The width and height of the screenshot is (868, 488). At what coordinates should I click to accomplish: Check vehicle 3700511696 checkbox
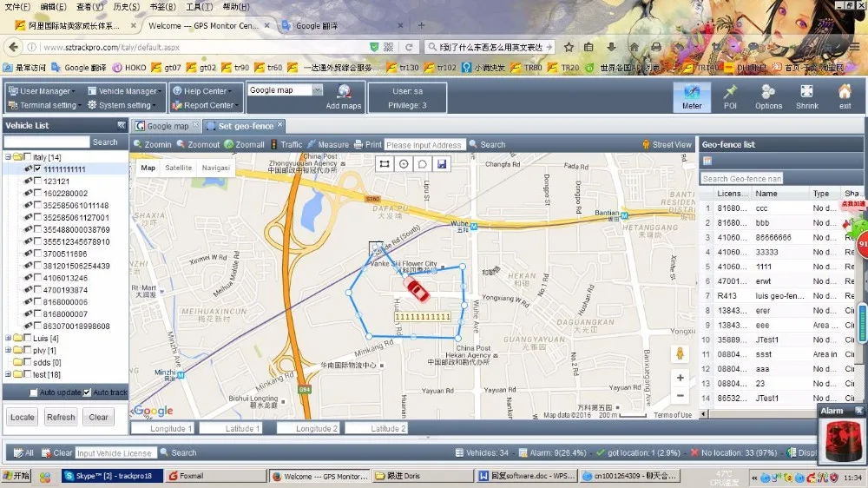(x=37, y=254)
